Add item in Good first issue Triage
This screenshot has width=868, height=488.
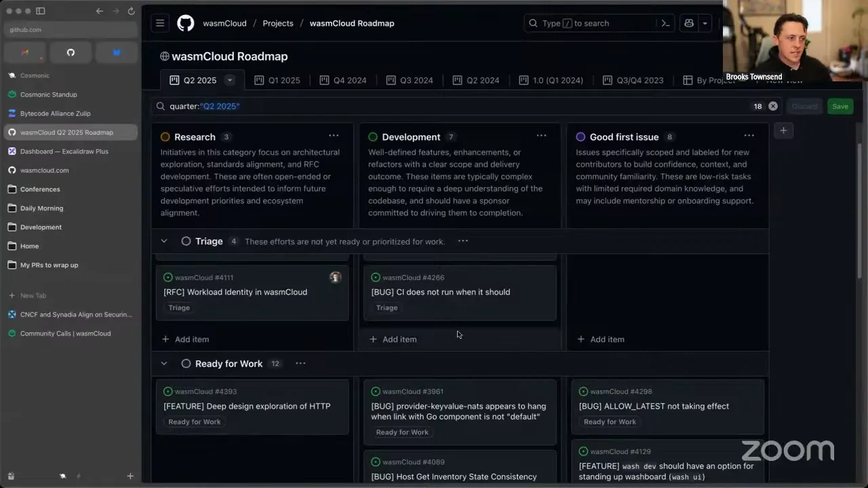tap(600, 339)
